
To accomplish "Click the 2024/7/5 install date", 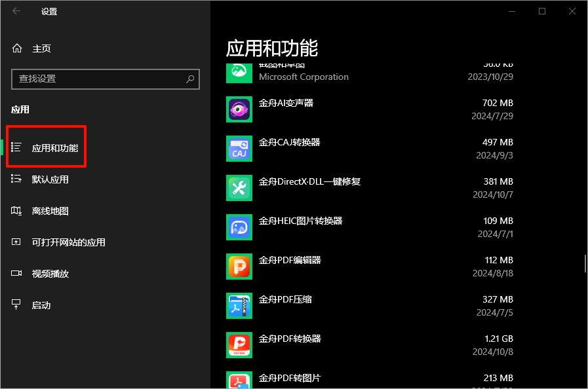I will [495, 313].
